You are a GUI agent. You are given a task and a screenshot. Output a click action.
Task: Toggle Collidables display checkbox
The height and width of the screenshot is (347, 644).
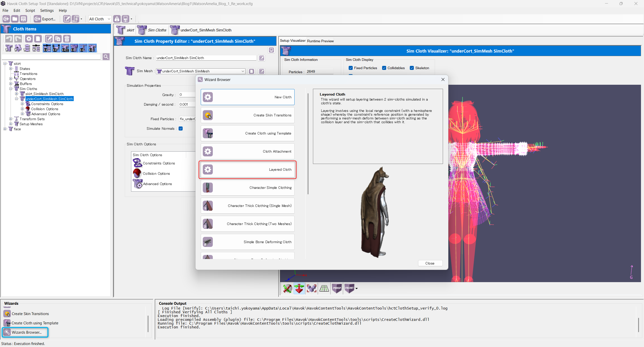point(384,68)
